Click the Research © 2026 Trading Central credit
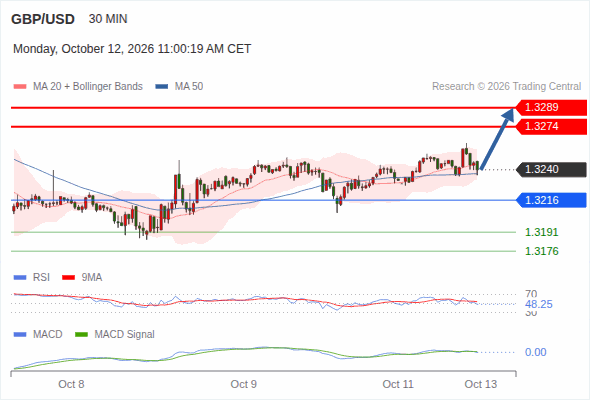 point(506,87)
